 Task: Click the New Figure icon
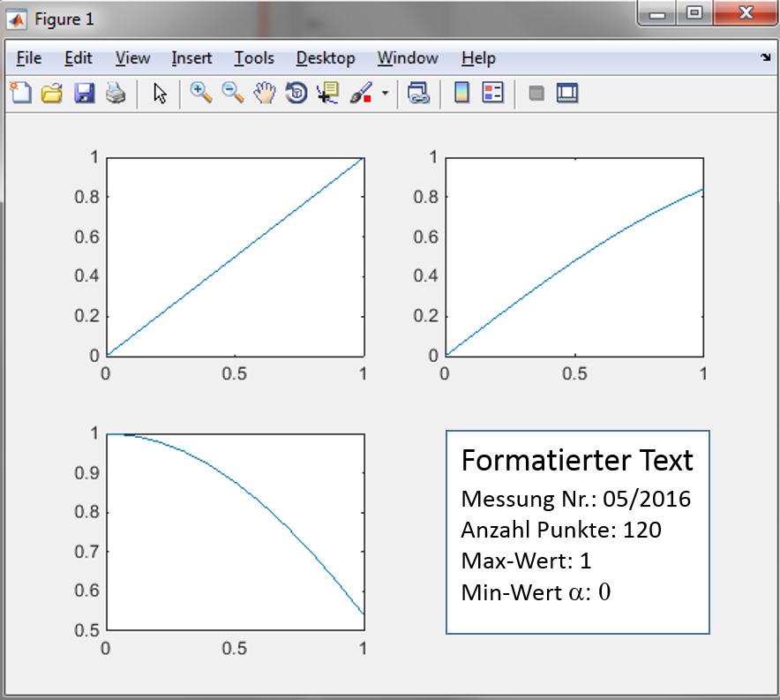click(19, 93)
